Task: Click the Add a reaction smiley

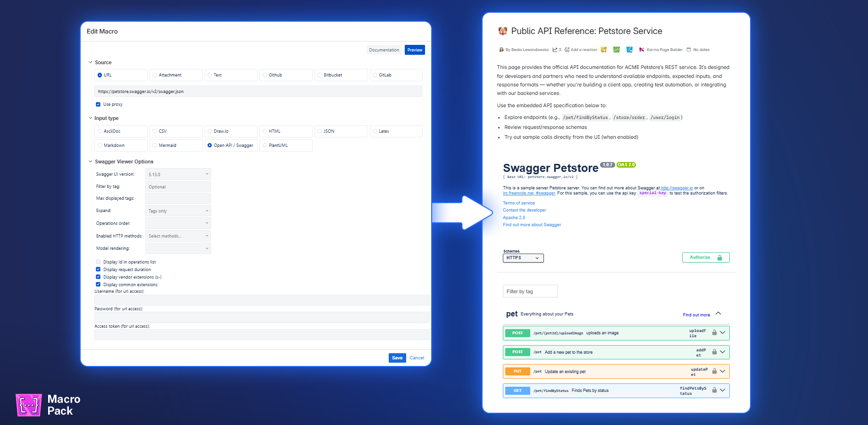Action: pyautogui.click(x=567, y=50)
